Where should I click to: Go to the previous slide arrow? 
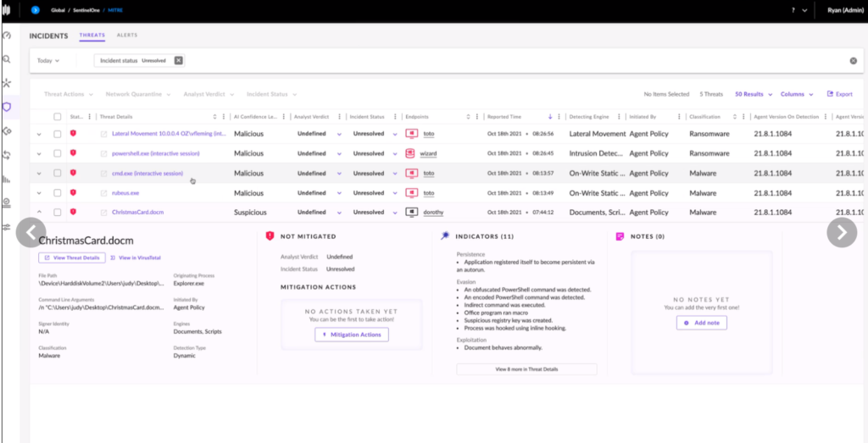click(x=31, y=232)
